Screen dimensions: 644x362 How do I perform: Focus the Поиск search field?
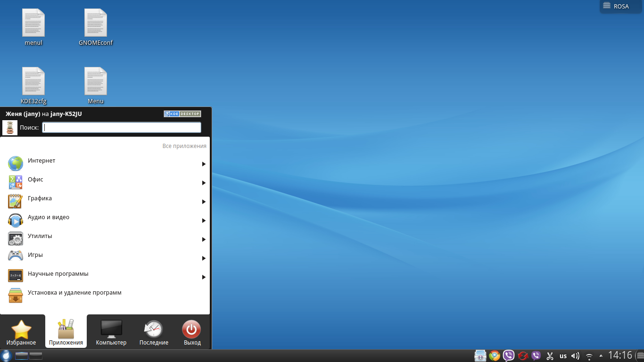pyautogui.click(x=122, y=128)
